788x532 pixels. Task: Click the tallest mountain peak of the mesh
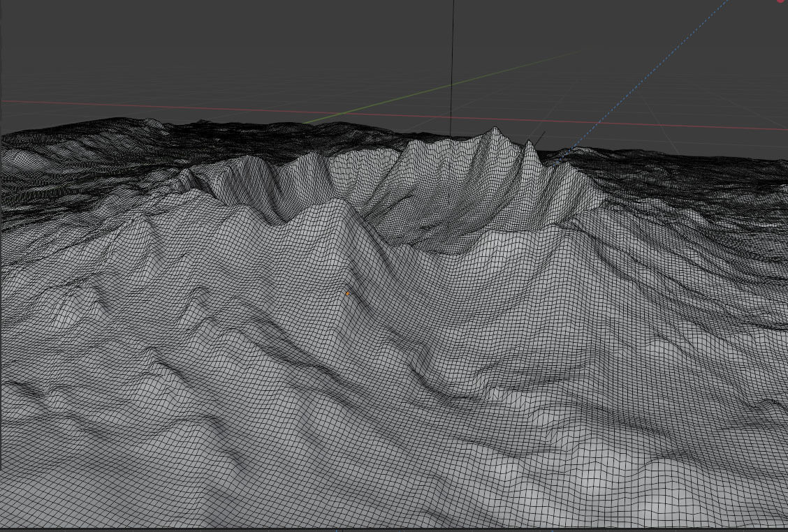point(495,130)
